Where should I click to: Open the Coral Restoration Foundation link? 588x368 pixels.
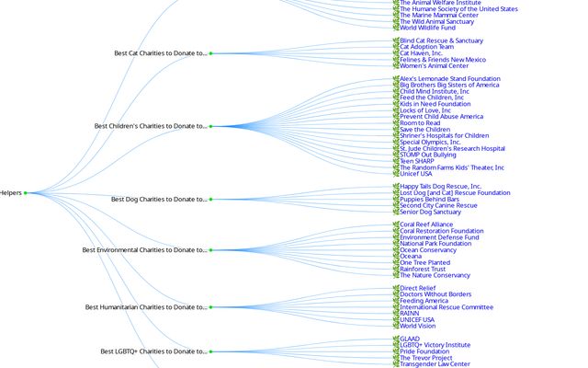[x=441, y=231]
